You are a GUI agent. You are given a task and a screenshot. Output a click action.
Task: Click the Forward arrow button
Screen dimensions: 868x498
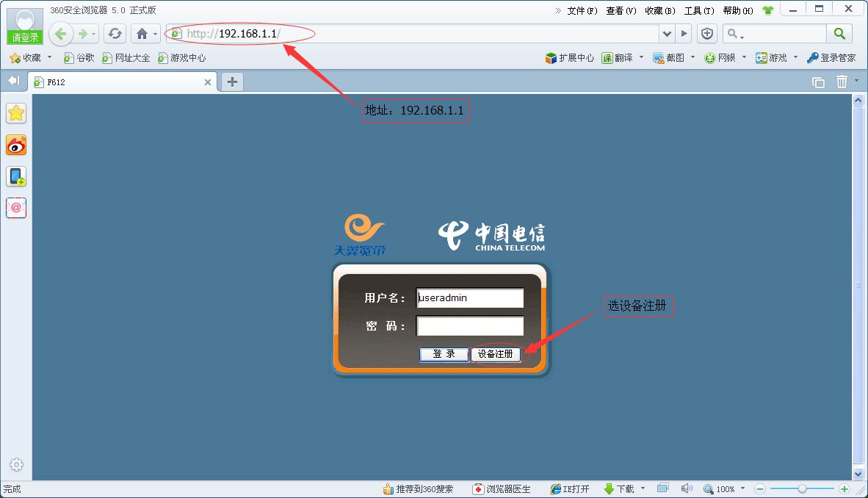pyautogui.click(x=83, y=34)
